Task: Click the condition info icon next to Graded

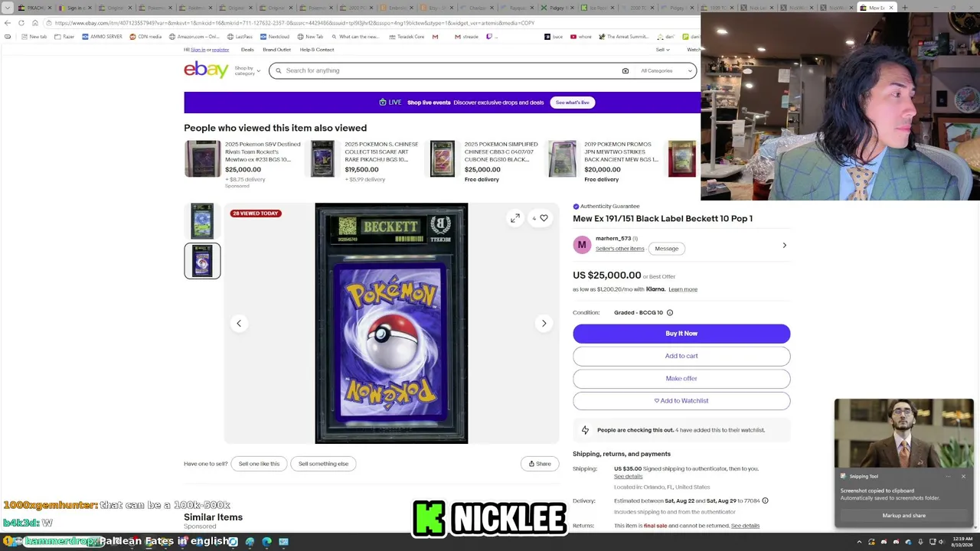Action: [670, 312]
